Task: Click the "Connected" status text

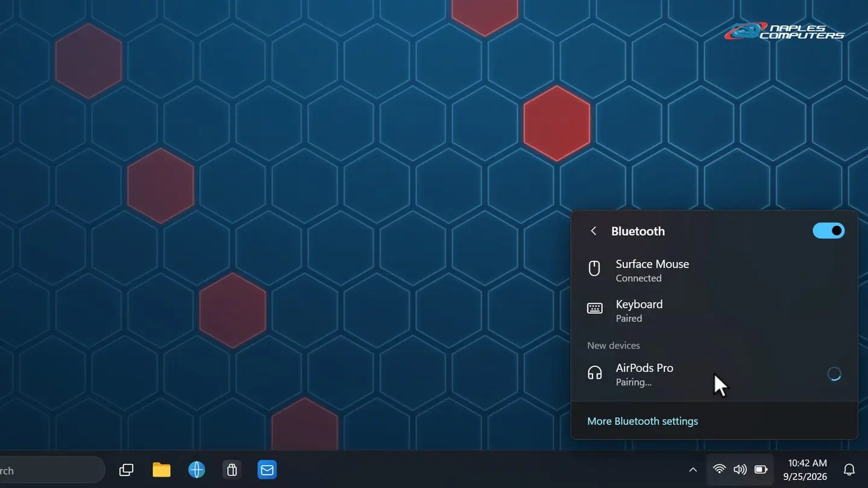Action: [x=638, y=278]
